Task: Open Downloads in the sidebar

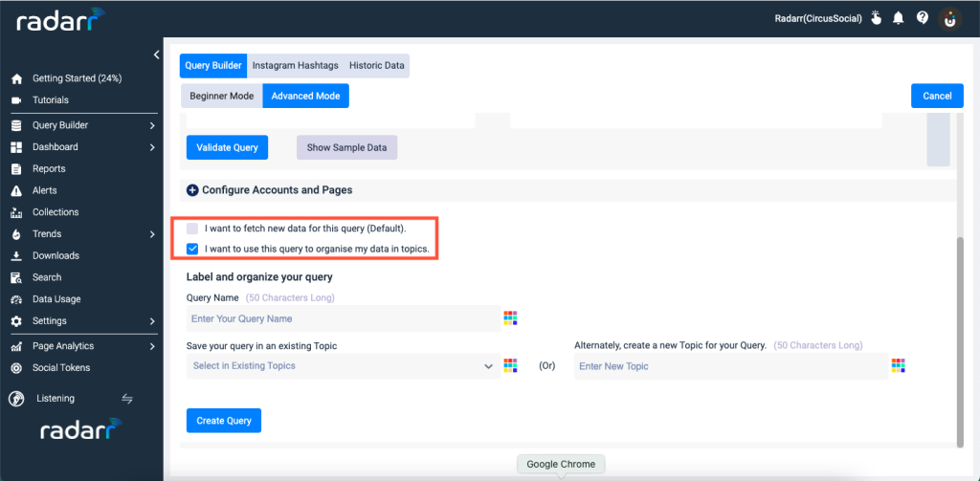Action: 56,256
